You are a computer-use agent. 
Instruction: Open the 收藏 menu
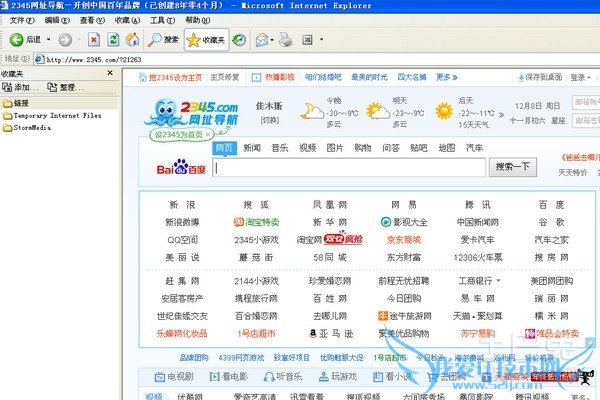coord(127,20)
